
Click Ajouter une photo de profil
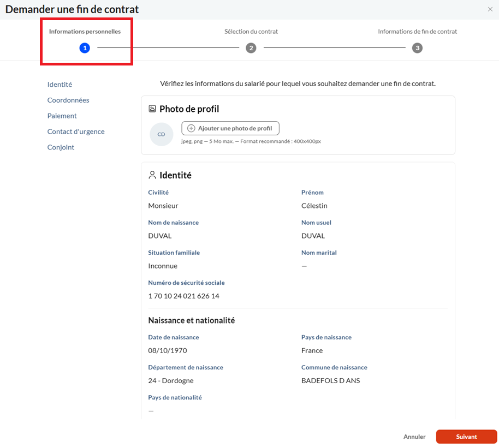tap(230, 128)
